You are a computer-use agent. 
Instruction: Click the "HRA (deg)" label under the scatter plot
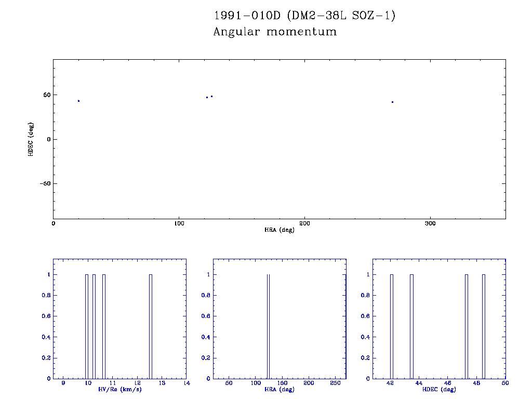point(280,230)
